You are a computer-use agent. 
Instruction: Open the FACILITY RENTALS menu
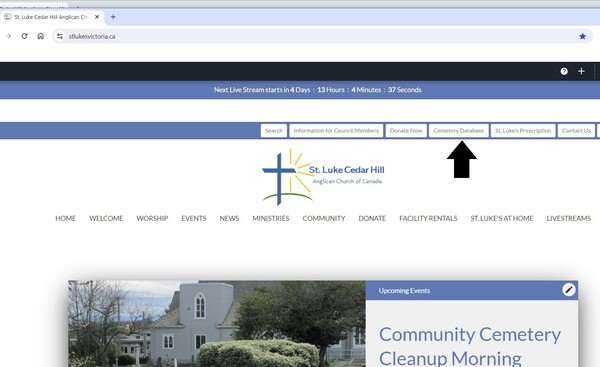[428, 218]
